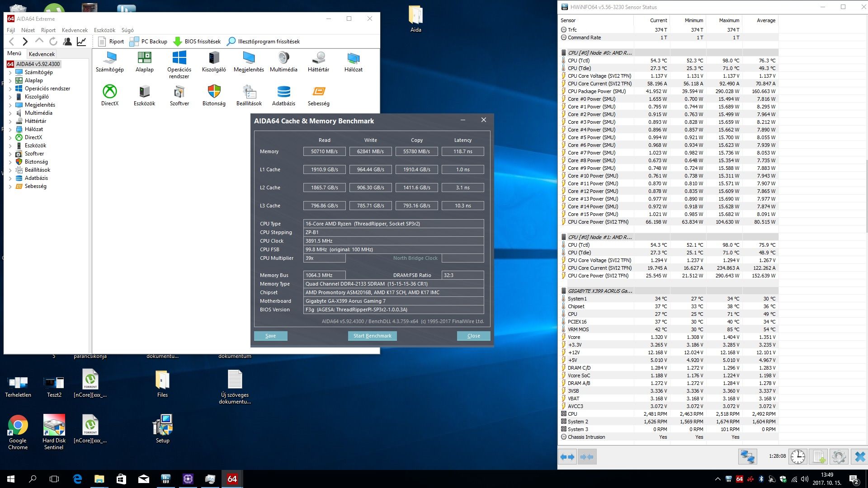Image resolution: width=868 pixels, height=488 pixels.
Task: Click the AIDA64 forward navigation arrow
Action: coord(25,42)
